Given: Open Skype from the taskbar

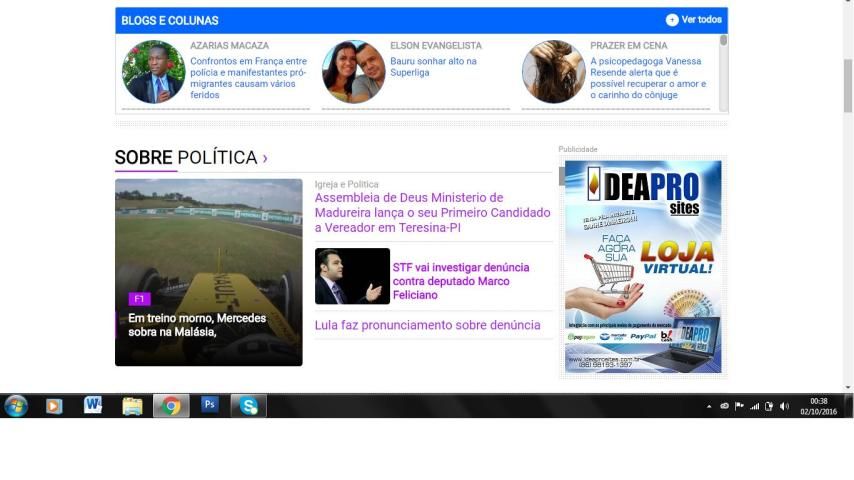Looking at the screenshot, I should tap(248, 406).
